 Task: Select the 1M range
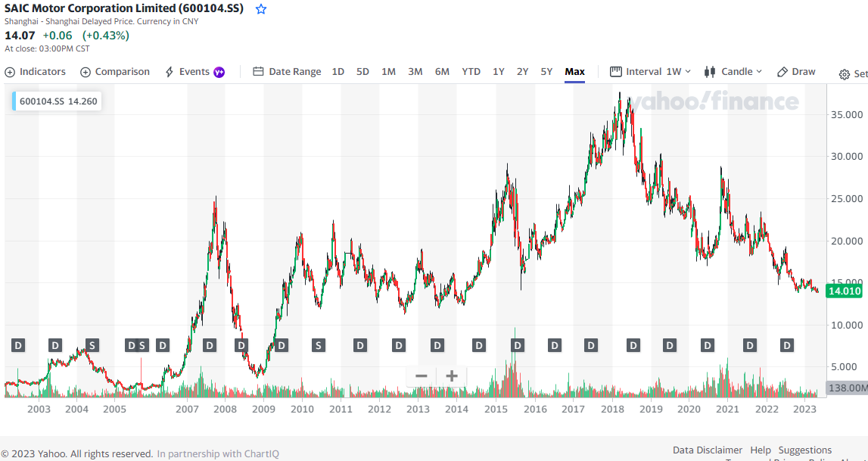[389, 71]
